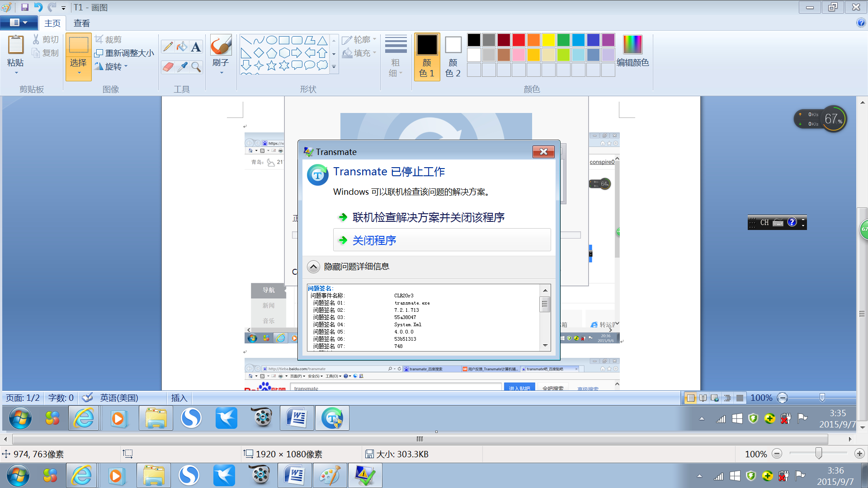Select the Fill with color bucket tool
Viewport: 868px width, 488px height.
(182, 47)
